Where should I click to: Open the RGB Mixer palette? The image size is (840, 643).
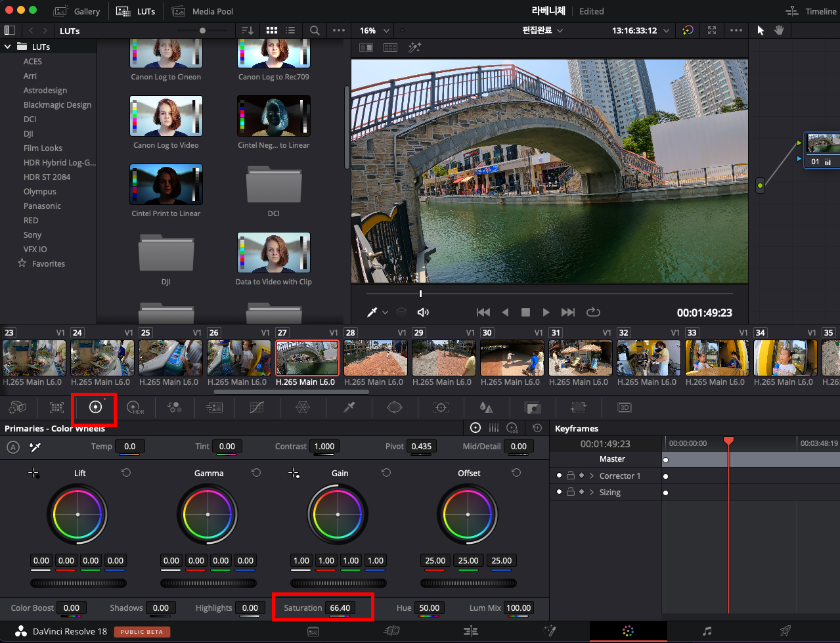(175, 408)
